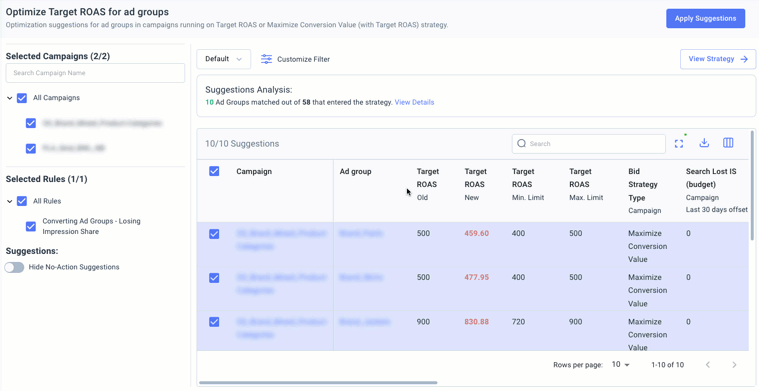
Task: Collapse the All Campaigns tree
Action: (10, 98)
